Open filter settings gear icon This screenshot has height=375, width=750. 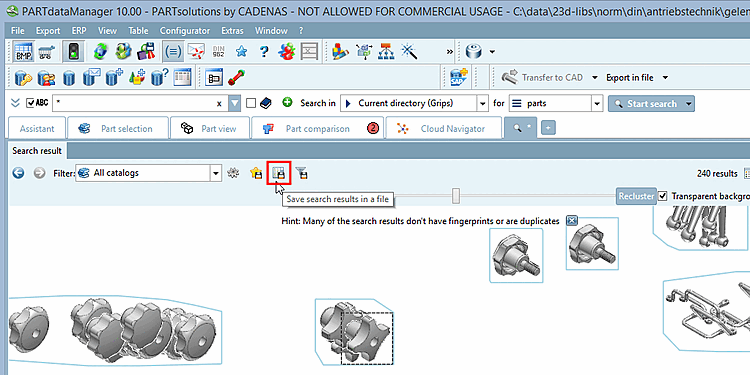coord(233,173)
